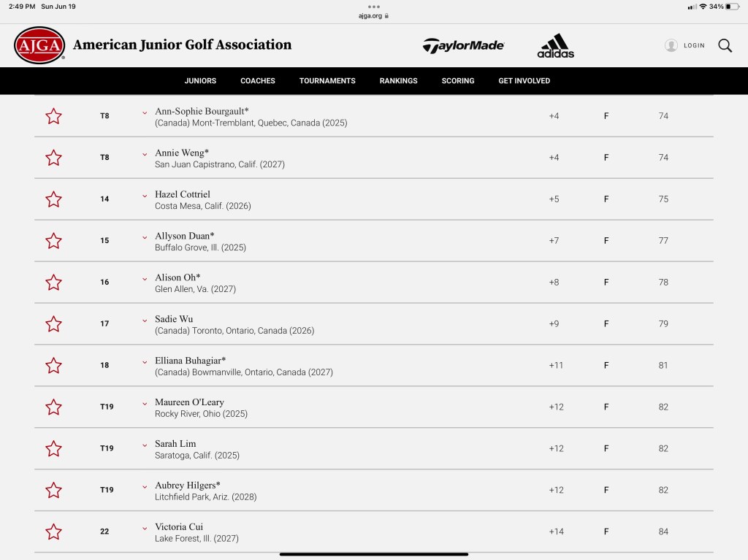Open the Rankings menu
The width and height of the screenshot is (748, 560).
398,81
